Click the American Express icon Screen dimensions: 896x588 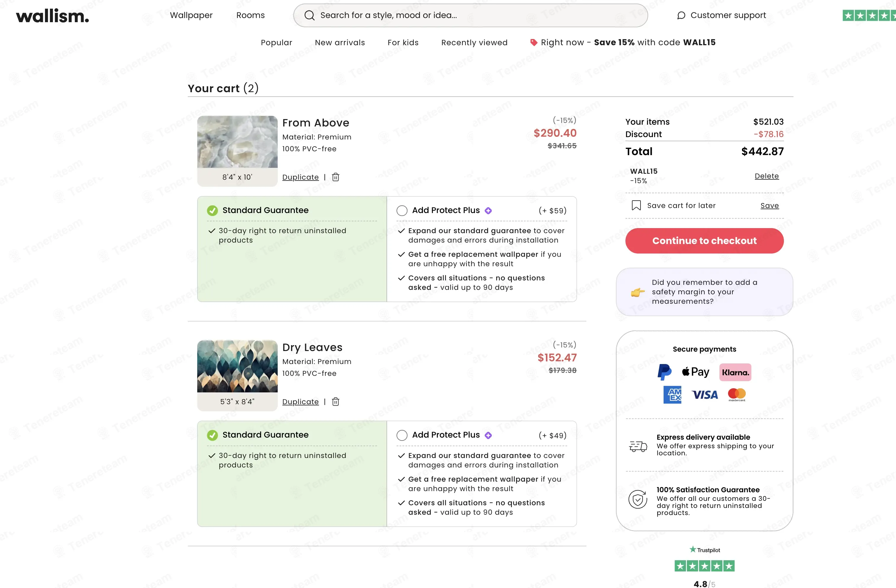point(672,395)
